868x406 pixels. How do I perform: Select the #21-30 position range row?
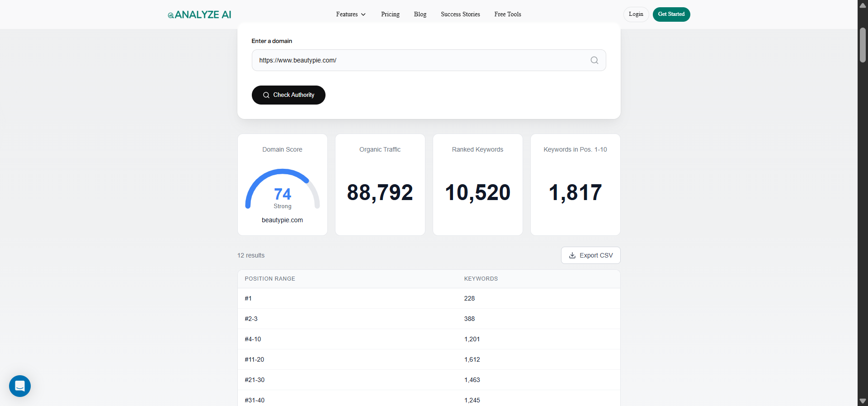pos(429,380)
